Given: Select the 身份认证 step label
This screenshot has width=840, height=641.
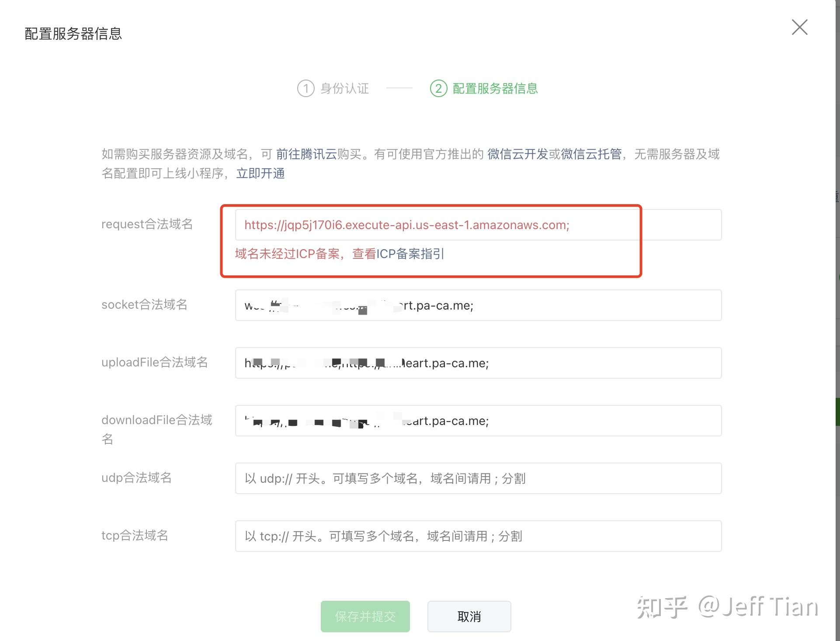Looking at the screenshot, I should [344, 88].
